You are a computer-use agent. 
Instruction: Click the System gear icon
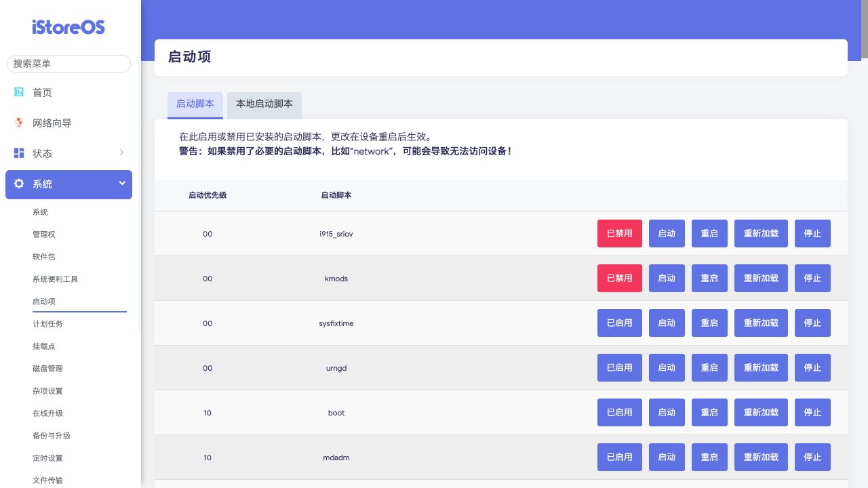coord(19,184)
